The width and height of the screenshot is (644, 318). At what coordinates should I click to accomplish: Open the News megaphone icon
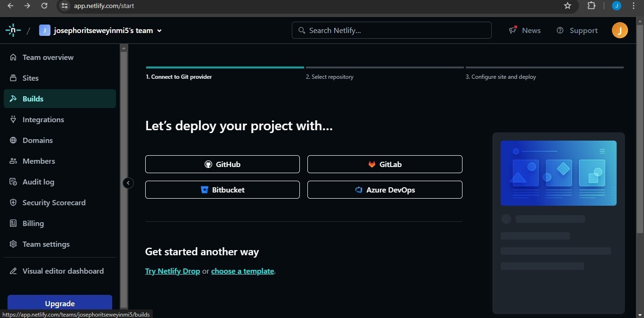(513, 30)
